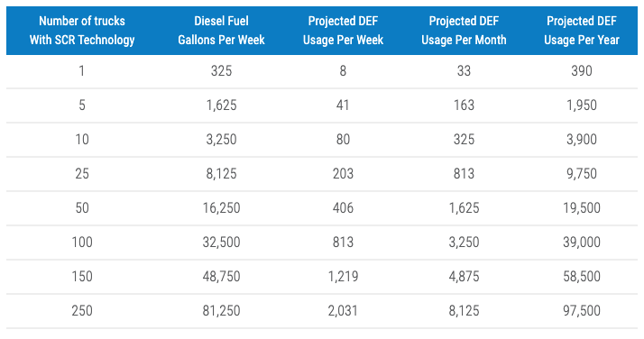The image size is (644, 339).
Task: Click the 16,250 diesel gallons cell
Action: click(221, 207)
